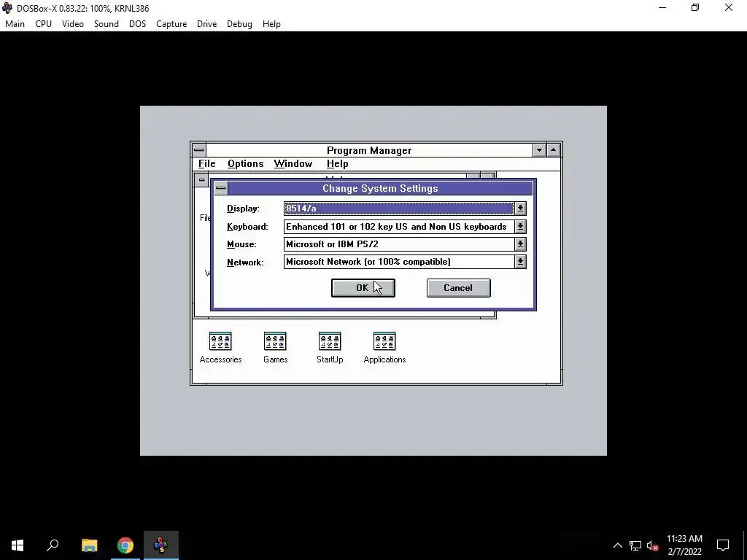The image size is (747, 560).
Task: Click the Change System Settings title bar
Action: pyautogui.click(x=380, y=188)
